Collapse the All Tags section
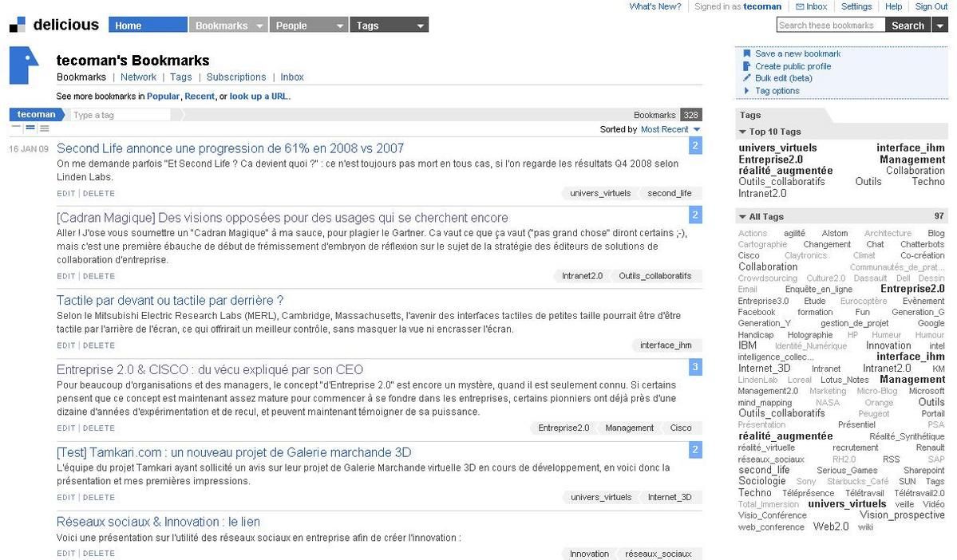This screenshot has height=560, width=957. [x=743, y=216]
